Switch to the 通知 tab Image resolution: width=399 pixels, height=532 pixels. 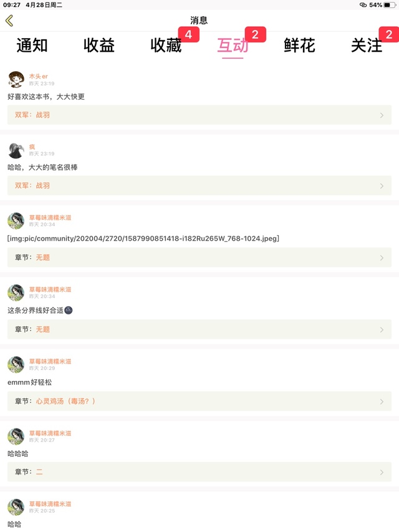pyautogui.click(x=32, y=45)
